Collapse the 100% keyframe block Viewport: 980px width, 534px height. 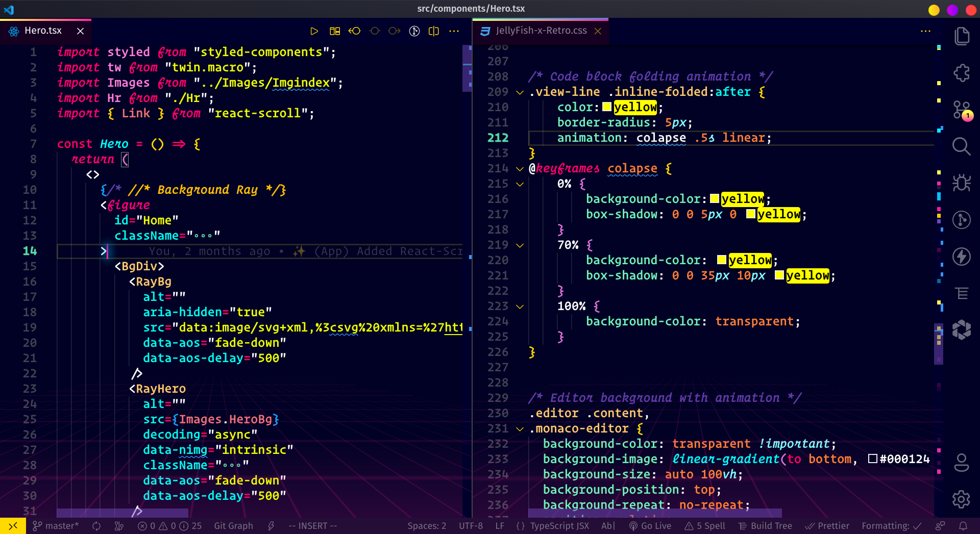(520, 307)
